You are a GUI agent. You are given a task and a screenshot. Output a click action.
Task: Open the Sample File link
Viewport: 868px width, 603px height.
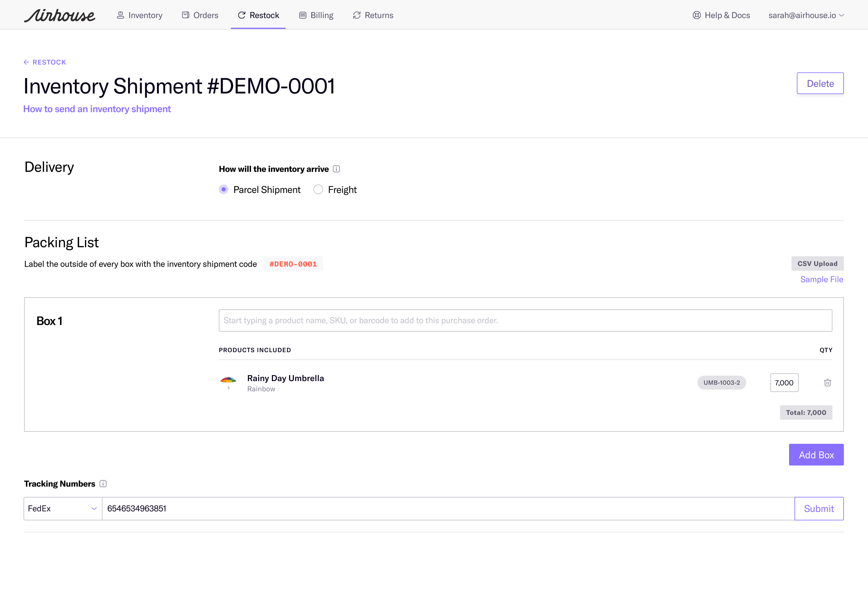tap(821, 279)
